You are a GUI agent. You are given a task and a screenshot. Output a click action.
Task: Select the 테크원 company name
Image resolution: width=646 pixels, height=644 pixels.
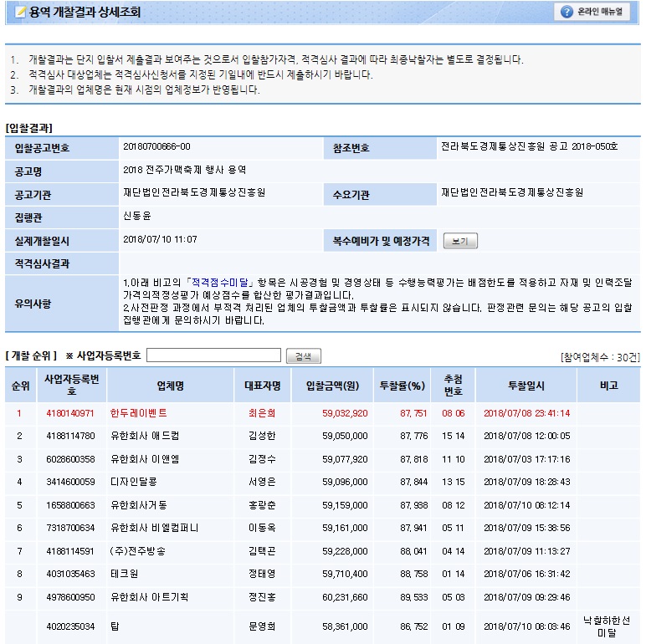(125, 575)
